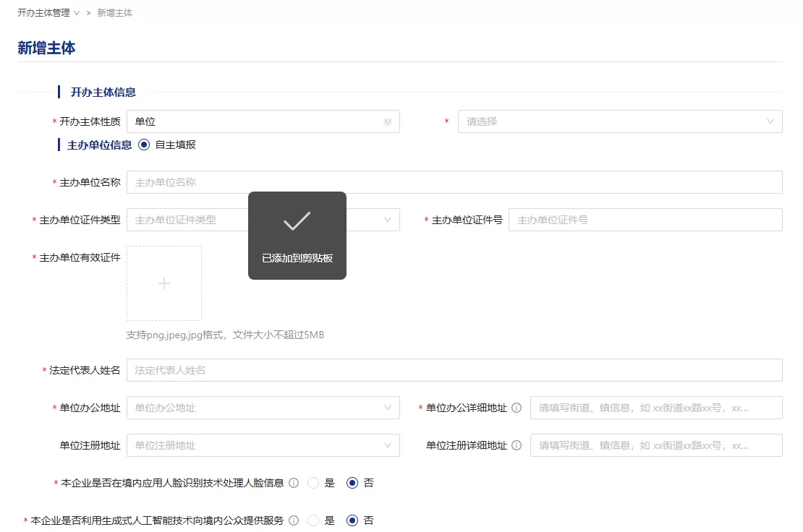This screenshot has width=803, height=532.
Task: Click 新增主体 in the breadcrumb trail
Action: coord(115,12)
